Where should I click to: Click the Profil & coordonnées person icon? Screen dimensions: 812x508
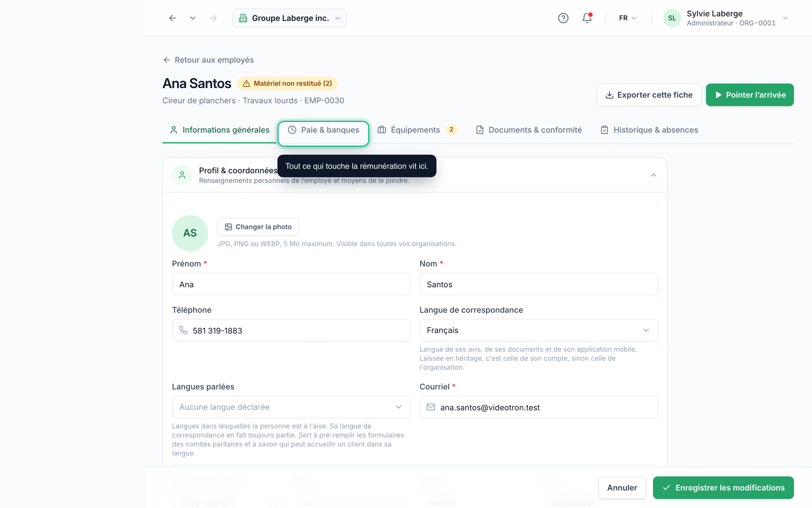pos(182,175)
